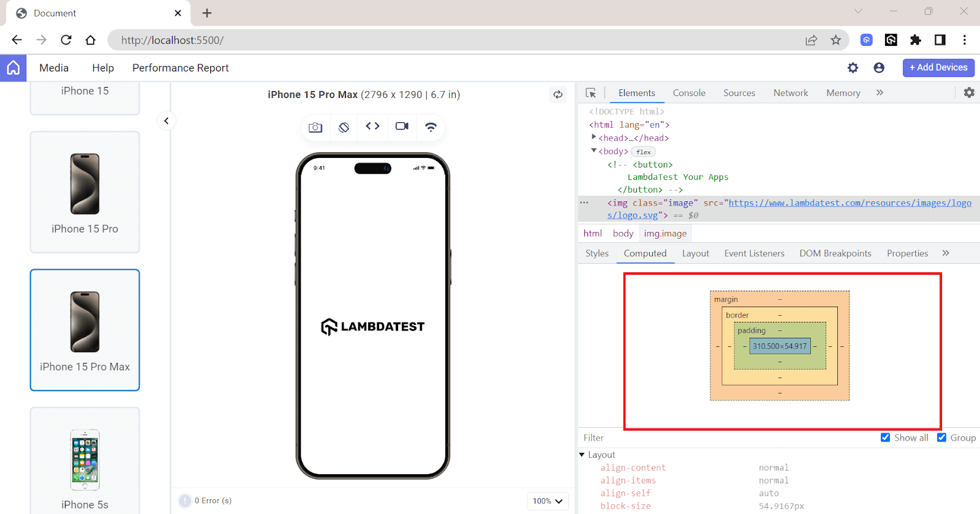Image resolution: width=980 pixels, height=514 pixels.
Task: Click the screenshot camera icon
Action: tap(315, 127)
